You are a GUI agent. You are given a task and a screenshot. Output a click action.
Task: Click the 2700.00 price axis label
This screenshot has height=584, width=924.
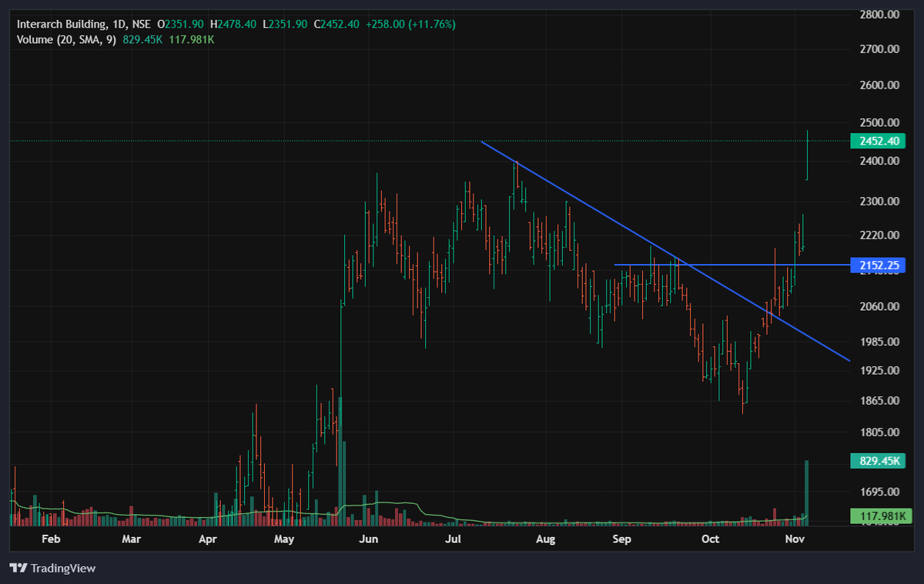(879, 49)
